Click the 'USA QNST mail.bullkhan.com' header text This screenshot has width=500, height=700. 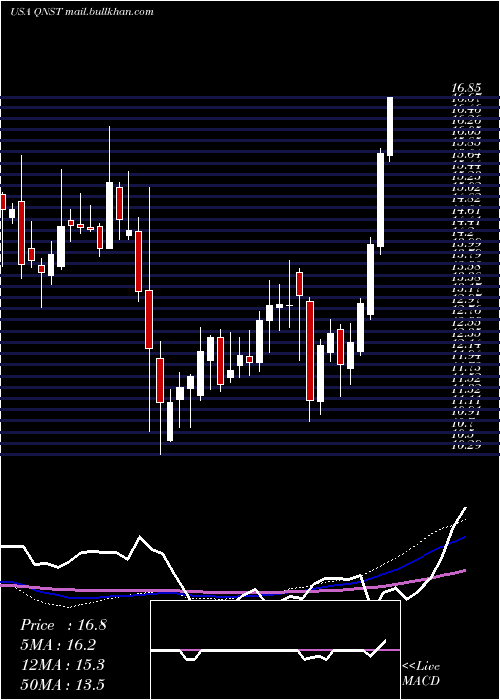click(82, 12)
